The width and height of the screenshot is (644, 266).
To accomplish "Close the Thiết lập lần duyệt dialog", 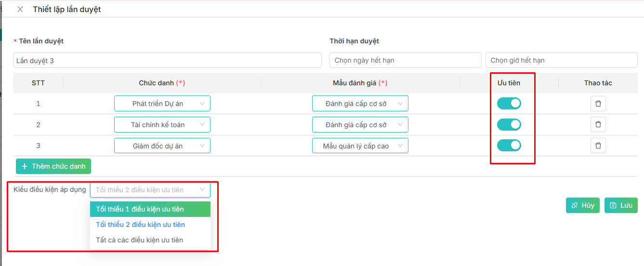I will (x=20, y=9).
